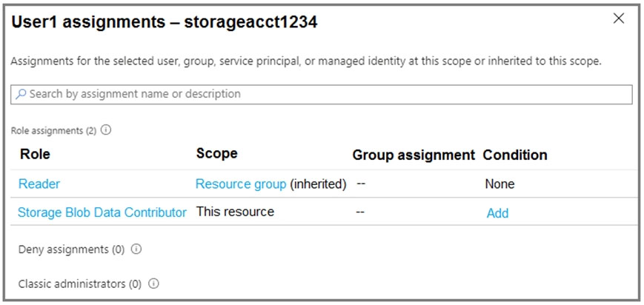Select the Deny assignments (0) label

click(71, 249)
